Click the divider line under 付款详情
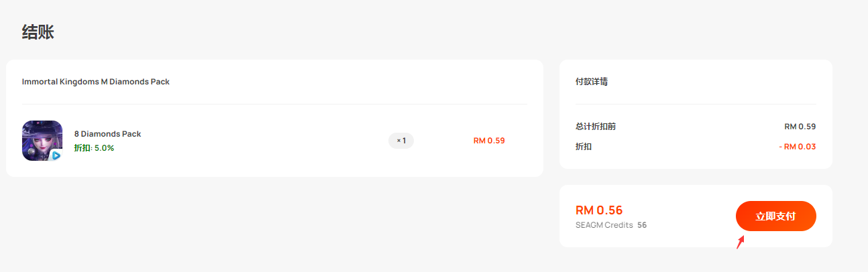The height and width of the screenshot is (272, 868). pyautogui.click(x=696, y=104)
